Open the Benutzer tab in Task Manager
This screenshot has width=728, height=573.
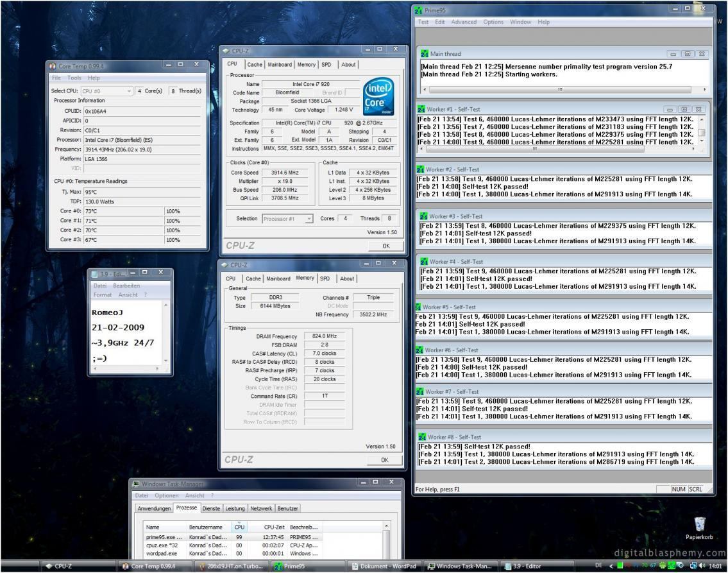[x=288, y=508]
